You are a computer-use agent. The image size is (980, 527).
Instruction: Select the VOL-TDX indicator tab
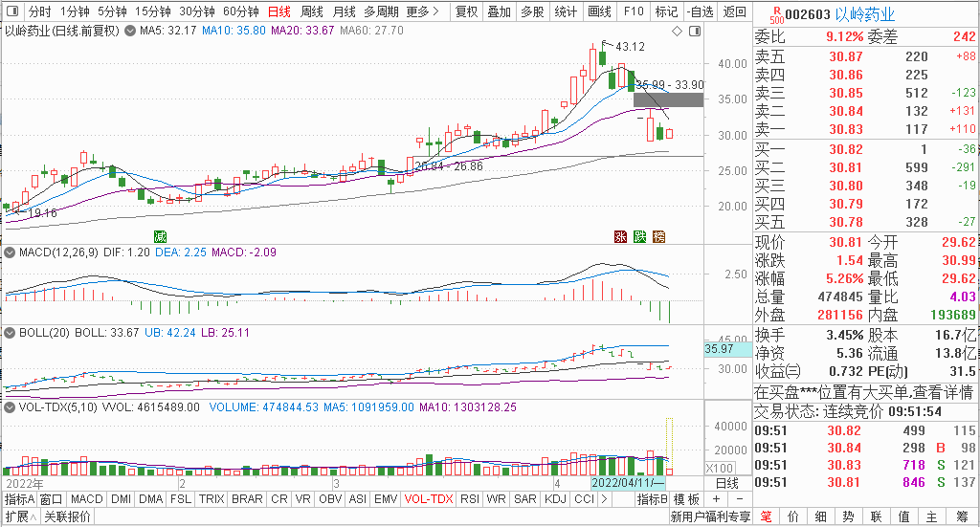point(429,499)
